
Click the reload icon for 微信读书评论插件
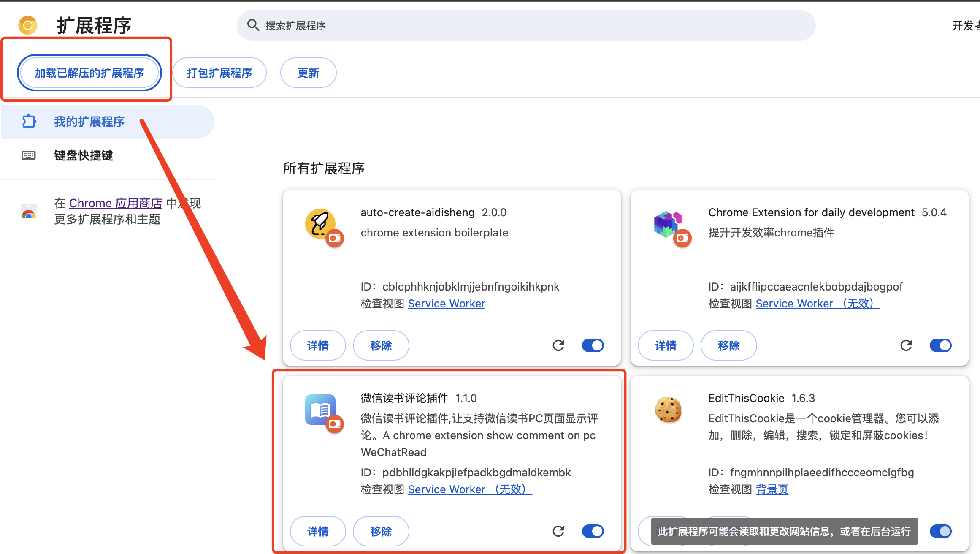558,531
